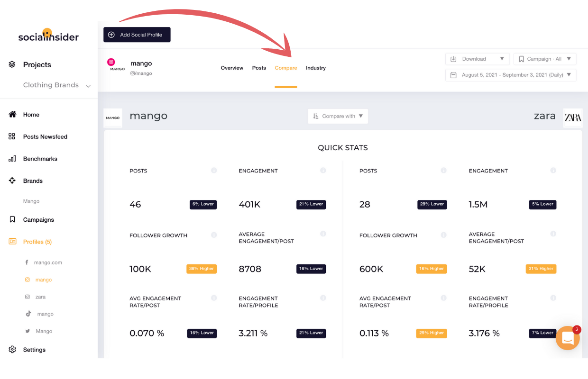588x379 pixels.
Task: Click the Posts Newsfeed grid icon
Action: pyautogui.click(x=12, y=136)
